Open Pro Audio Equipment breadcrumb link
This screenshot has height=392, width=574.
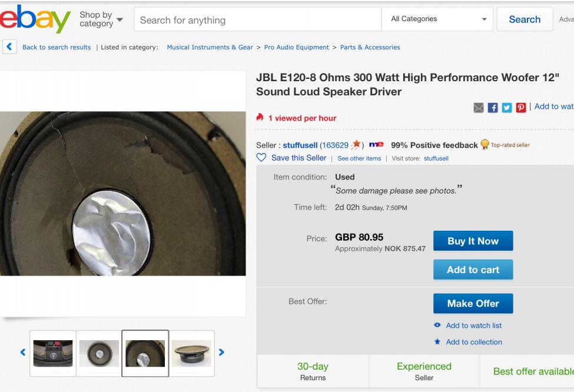point(296,47)
